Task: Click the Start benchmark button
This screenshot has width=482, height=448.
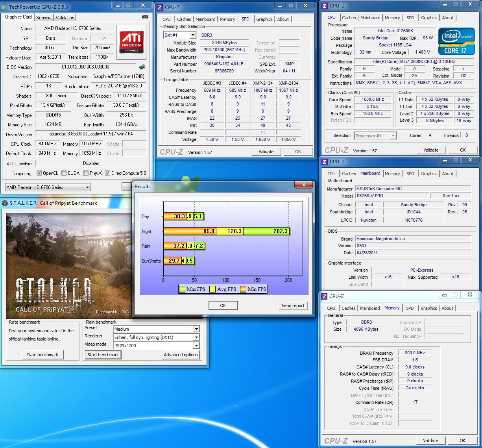Action: tap(103, 355)
